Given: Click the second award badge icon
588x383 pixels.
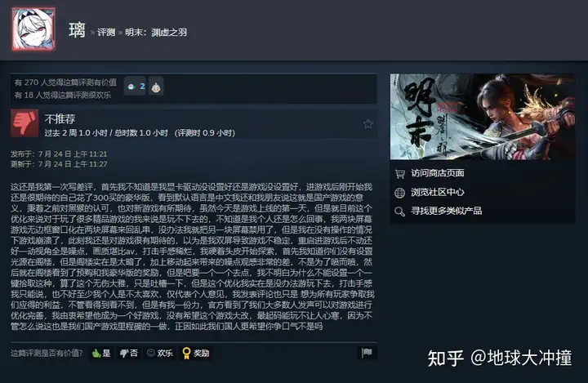Looking at the screenshot, I should click(156, 87).
